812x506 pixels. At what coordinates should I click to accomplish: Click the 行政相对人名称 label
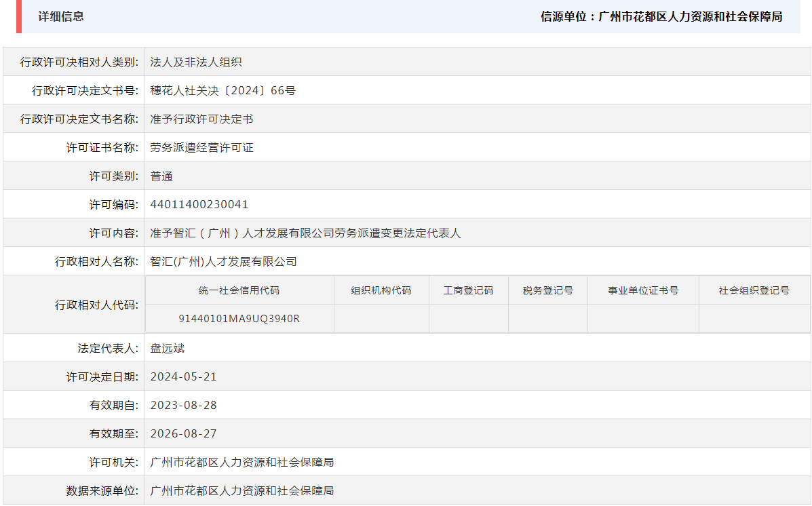pos(96,262)
